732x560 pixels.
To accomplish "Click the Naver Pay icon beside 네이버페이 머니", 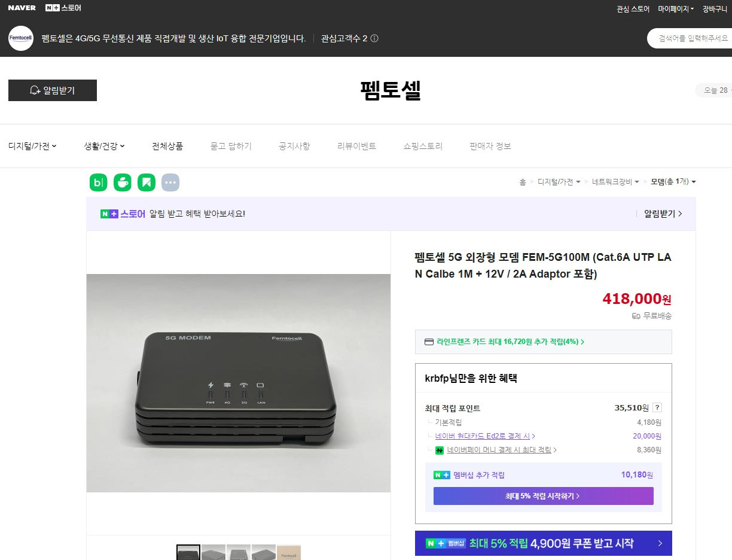I will click(440, 449).
